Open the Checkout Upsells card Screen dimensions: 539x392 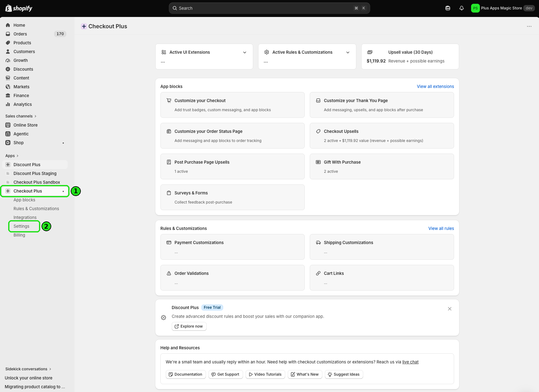382,136
